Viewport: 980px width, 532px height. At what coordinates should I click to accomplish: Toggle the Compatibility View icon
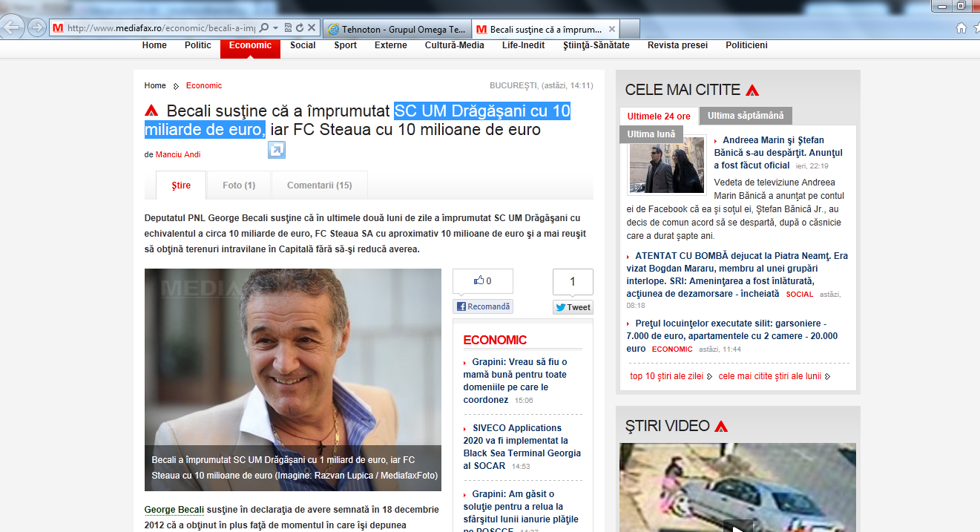(x=288, y=28)
